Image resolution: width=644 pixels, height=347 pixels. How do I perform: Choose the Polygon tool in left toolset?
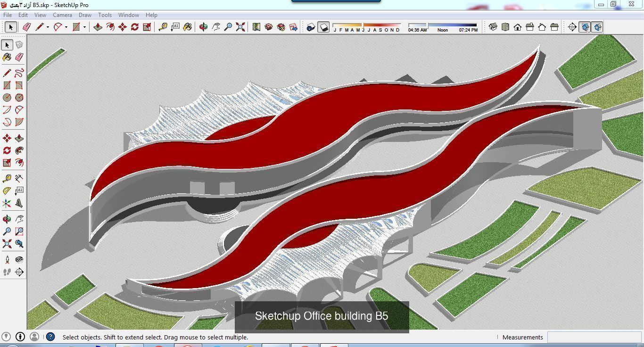pos(19,98)
